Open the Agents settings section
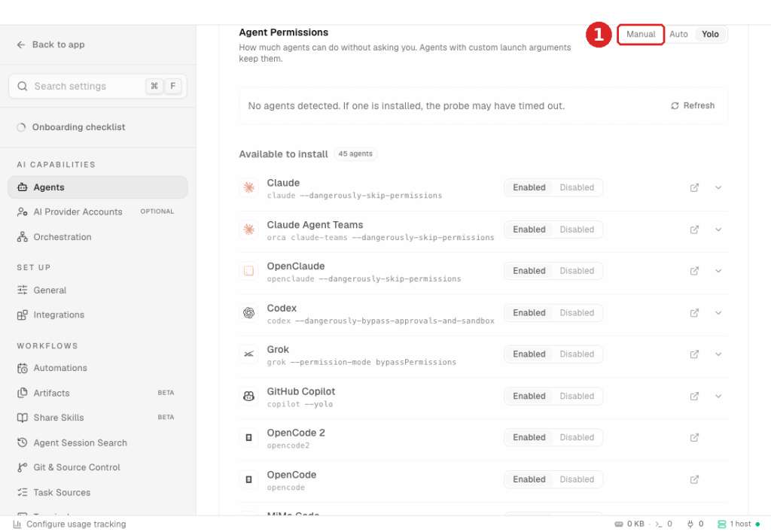The image size is (771, 532). click(98, 187)
